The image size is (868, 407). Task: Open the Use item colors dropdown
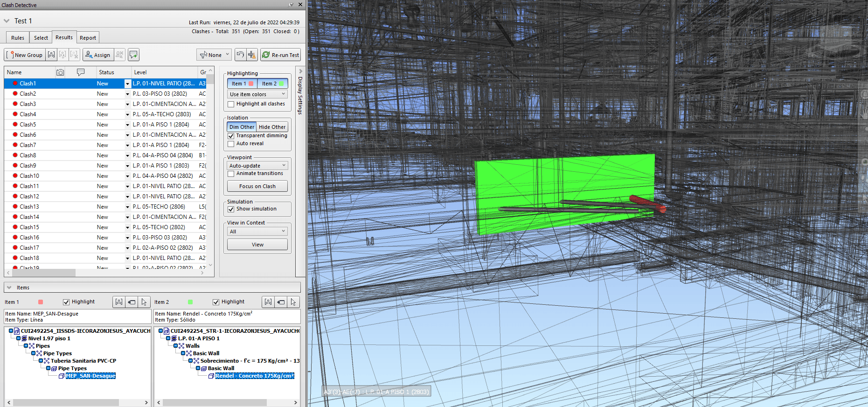tap(257, 94)
